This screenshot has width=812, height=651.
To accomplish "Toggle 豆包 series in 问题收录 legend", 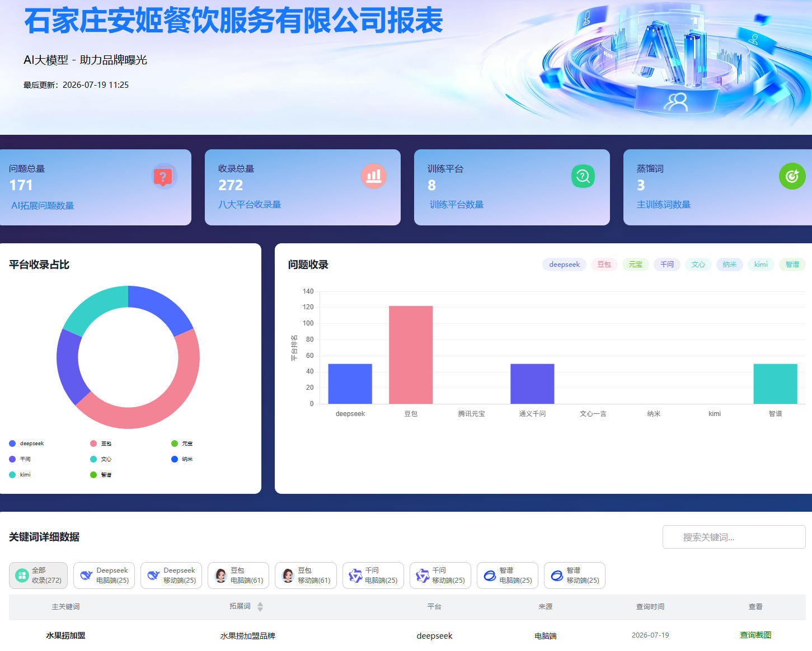I will point(604,265).
